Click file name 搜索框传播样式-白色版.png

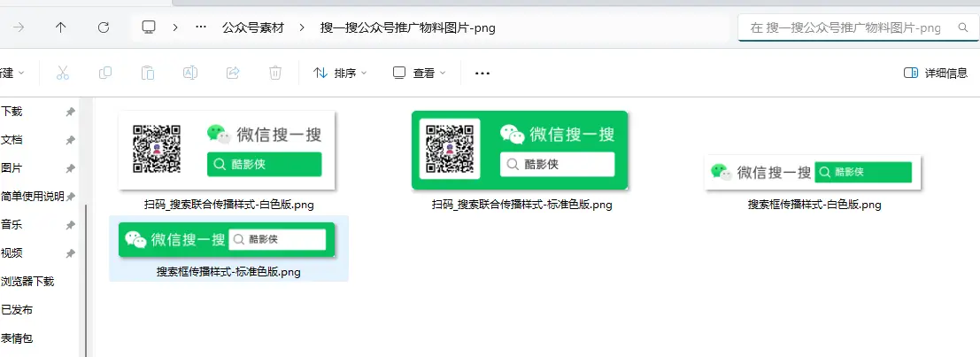[x=814, y=205]
